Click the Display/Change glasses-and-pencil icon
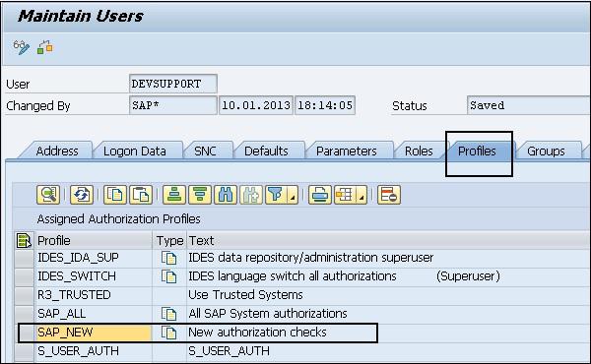591x364 pixels. pos(21,47)
